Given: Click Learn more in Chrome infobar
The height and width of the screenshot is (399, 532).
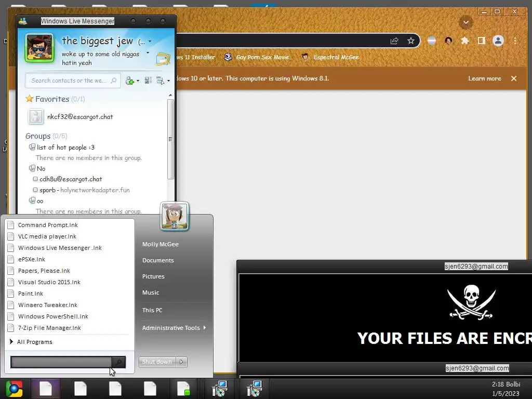Looking at the screenshot, I should tap(485, 78).
